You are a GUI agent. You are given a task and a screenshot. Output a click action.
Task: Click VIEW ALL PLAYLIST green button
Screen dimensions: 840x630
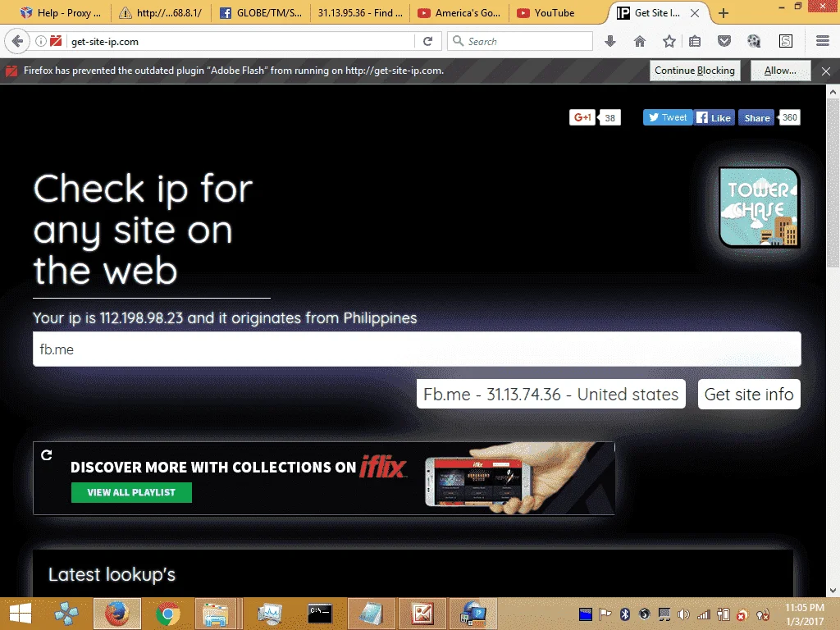[x=131, y=492]
